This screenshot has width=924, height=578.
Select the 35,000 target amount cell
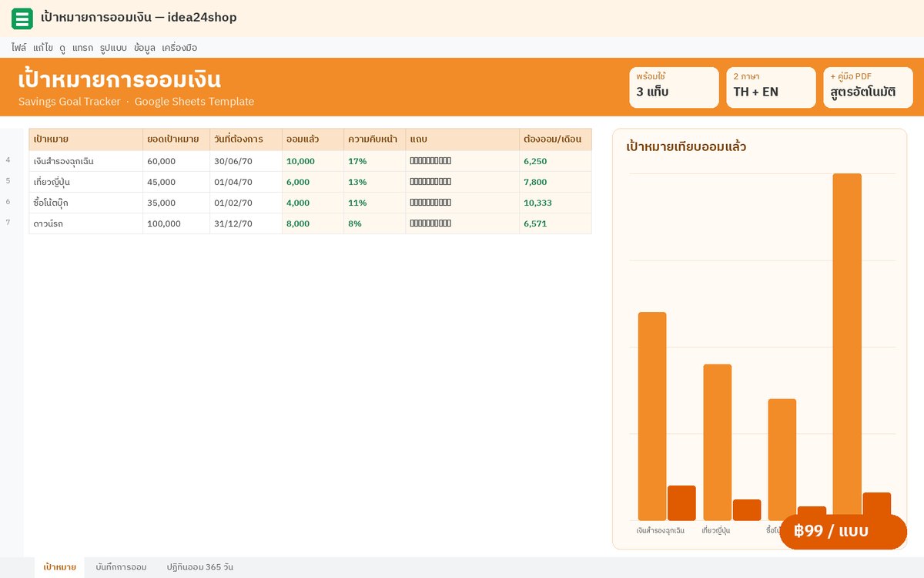point(176,203)
